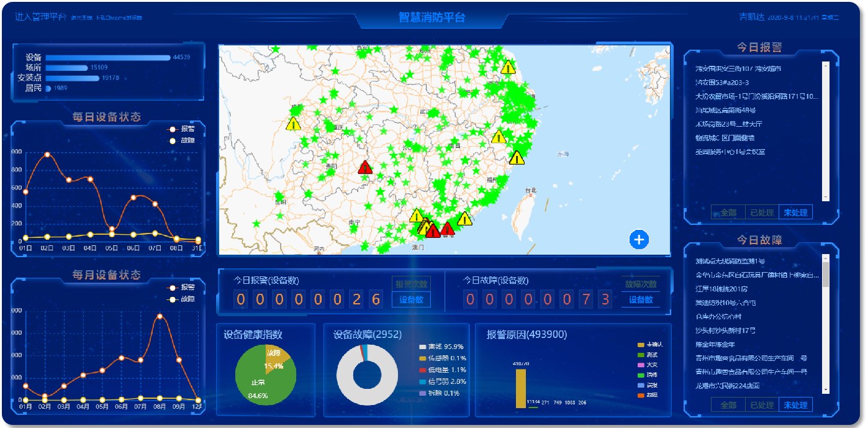Click the red alarm marker near 贵阳 on the map
Image resolution: width=868 pixels, height=428 pixels.
[365, 167]
